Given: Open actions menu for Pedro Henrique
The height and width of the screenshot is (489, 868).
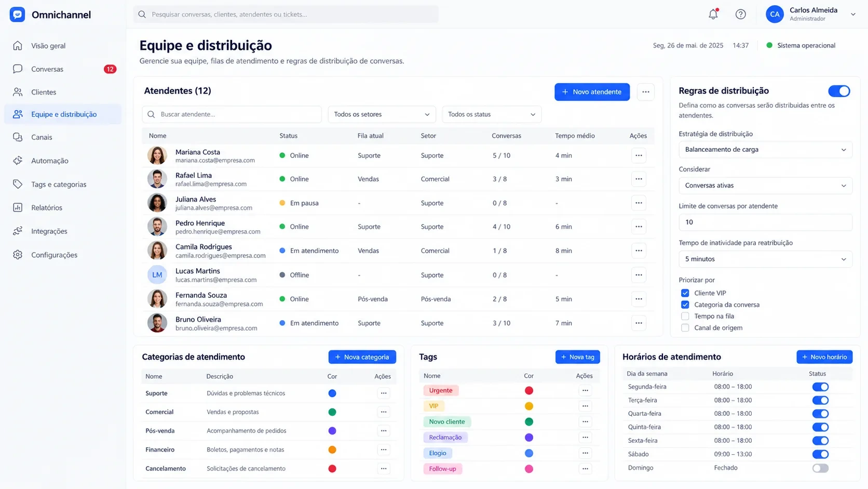Looking at the screenshot, I should [x=639, y=227].
